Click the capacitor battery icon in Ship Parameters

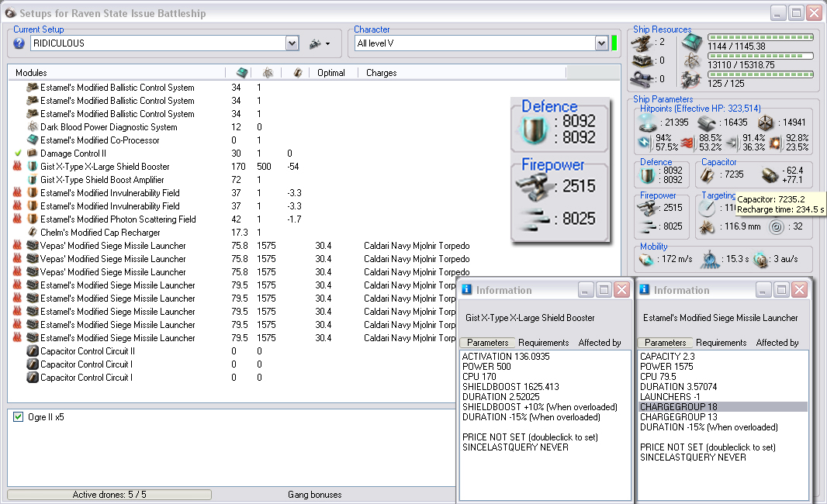pos(708,175)
